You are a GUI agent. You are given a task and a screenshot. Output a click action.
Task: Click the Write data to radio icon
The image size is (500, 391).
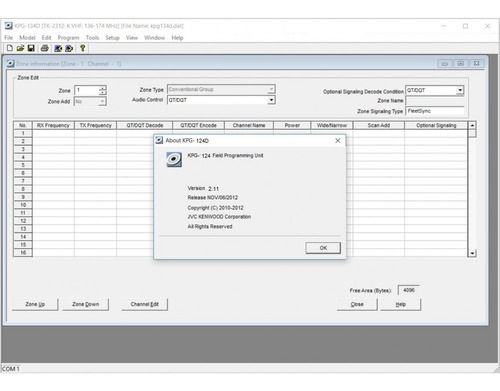[69, 48]
